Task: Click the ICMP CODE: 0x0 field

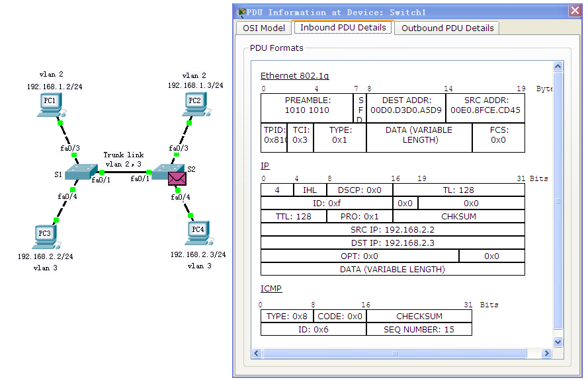Action: click(x=340, y=317)
